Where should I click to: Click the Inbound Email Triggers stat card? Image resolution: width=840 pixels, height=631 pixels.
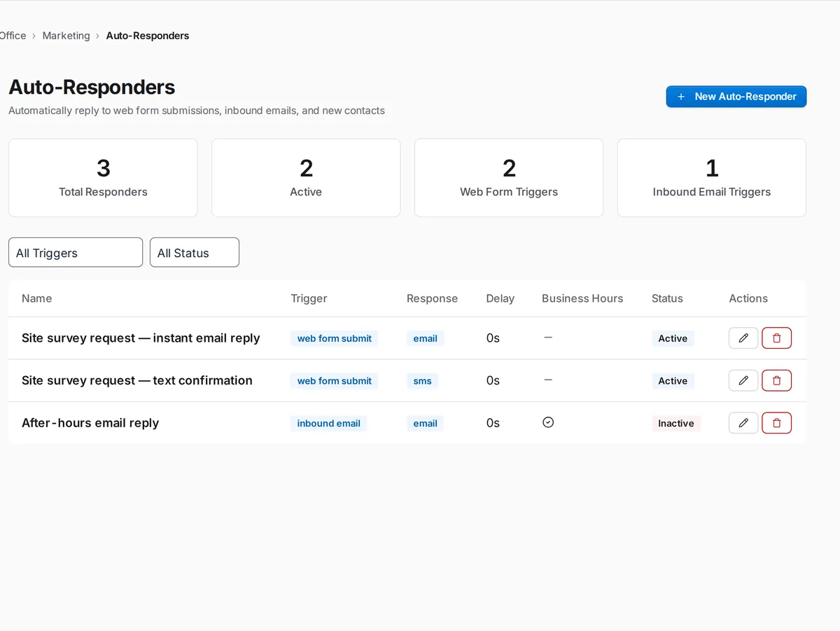click(712, 178)
